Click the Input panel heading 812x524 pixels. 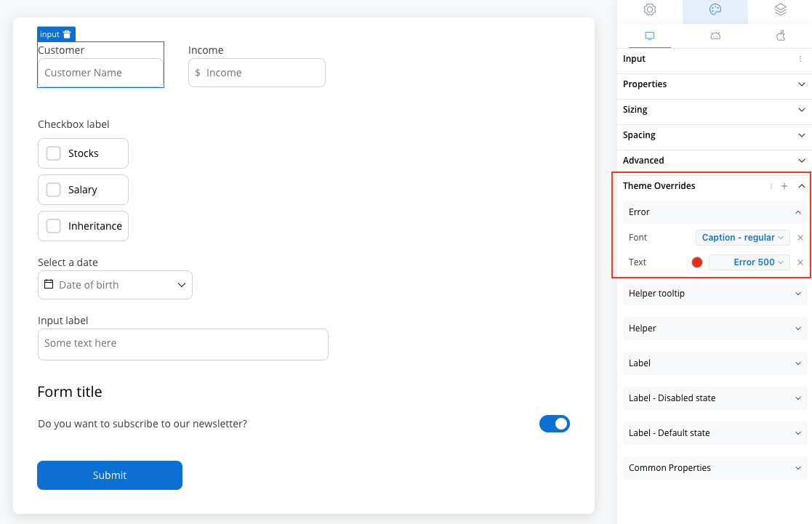pos(634,59)
